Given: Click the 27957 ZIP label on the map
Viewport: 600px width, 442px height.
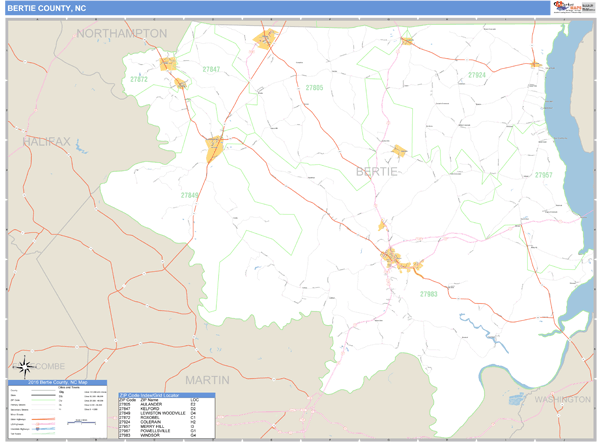Looking at the screenshot, I should pos(543,175).
